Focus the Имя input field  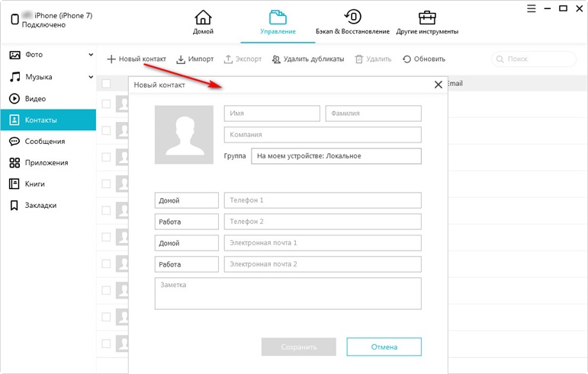click(272, 113)
